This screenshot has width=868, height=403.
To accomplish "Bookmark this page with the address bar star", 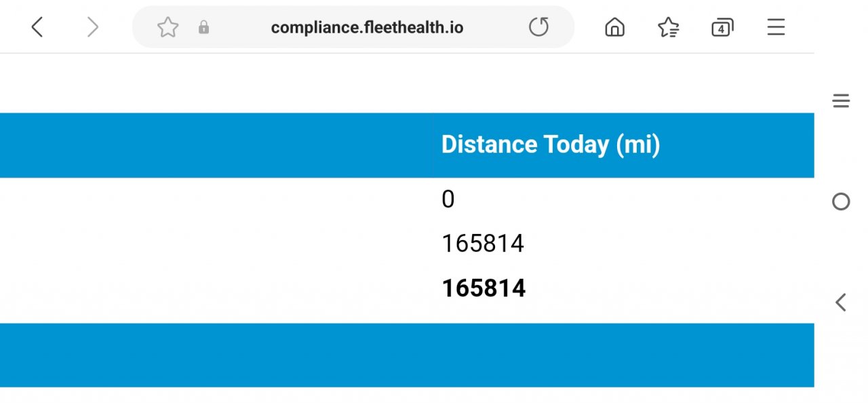I will tap(167, 27).
